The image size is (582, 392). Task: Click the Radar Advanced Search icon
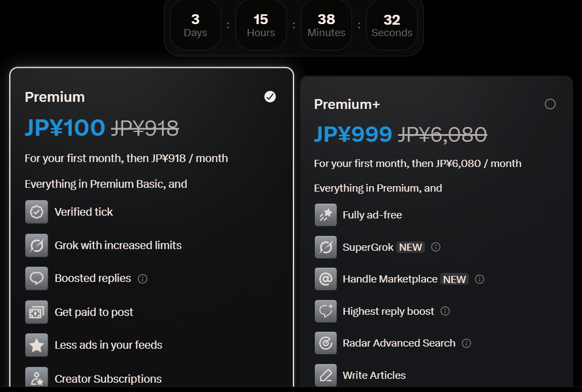tap(326, 343)
